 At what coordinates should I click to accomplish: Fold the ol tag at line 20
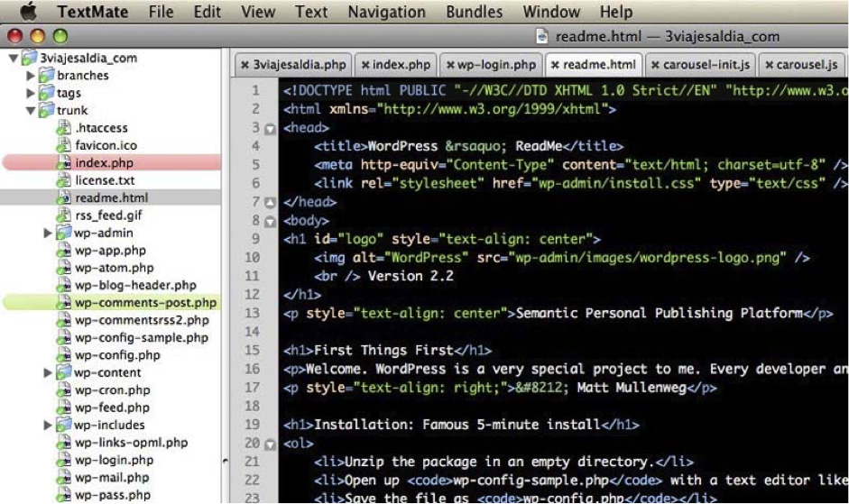[x=270, y=444]
